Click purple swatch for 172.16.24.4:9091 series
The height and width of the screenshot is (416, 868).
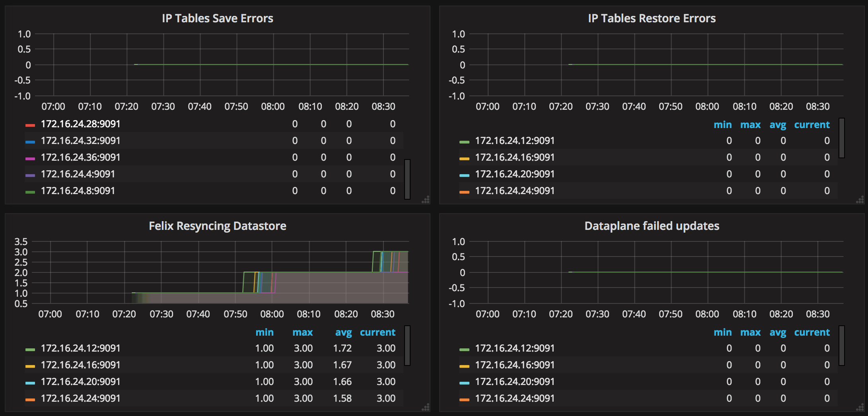point(30,175)
